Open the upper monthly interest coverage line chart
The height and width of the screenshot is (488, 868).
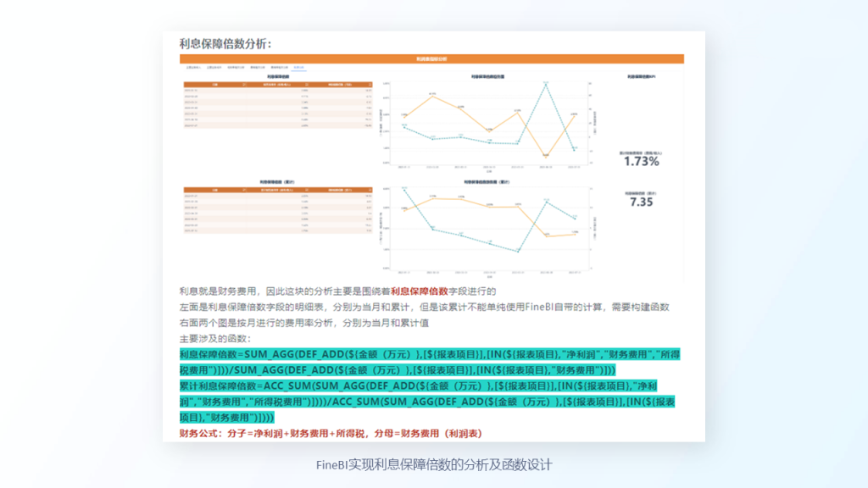[487, 124]
